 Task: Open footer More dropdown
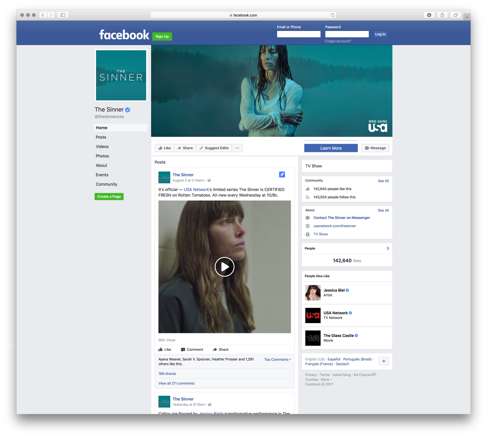(326, 380)
